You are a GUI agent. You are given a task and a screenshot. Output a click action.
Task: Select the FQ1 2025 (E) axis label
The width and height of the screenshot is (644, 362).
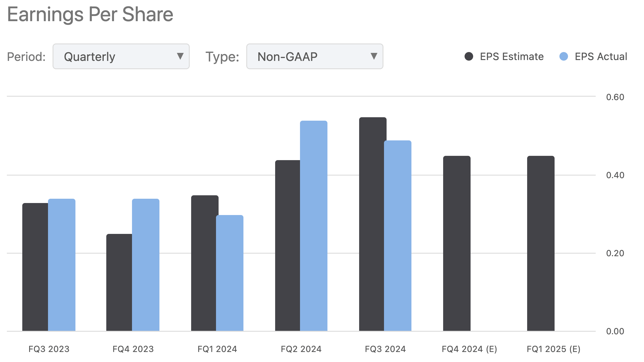coord(553,349)
